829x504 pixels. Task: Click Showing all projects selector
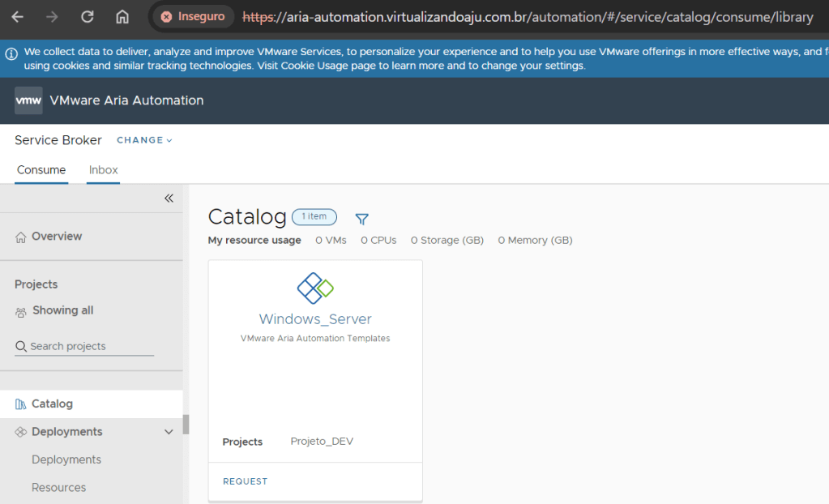(62, 310)
